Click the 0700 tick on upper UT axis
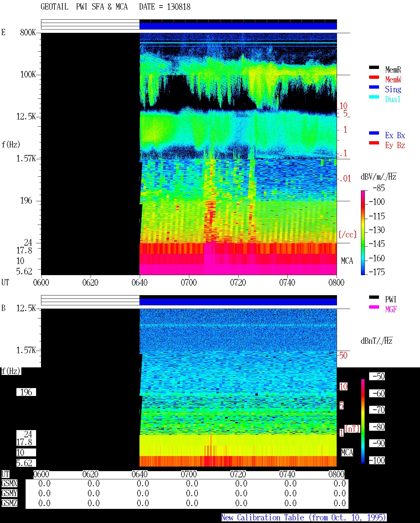Screen dimensions: 420x523 point(189,282)
